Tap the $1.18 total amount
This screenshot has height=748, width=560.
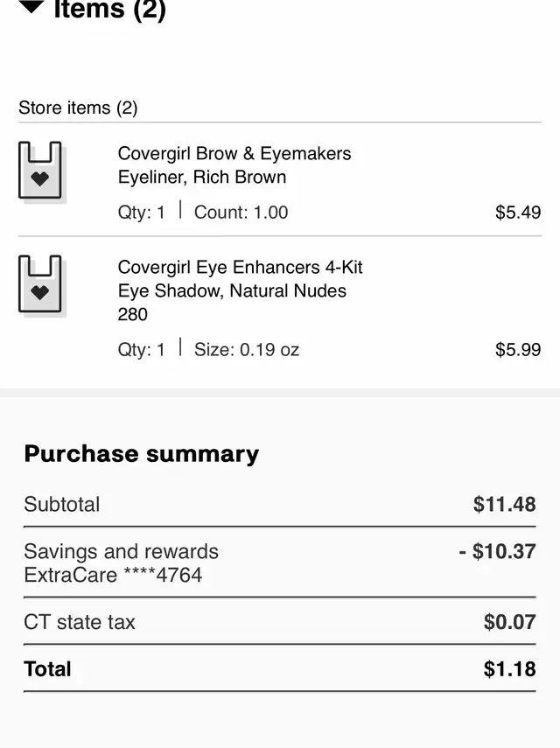(510, 668)
